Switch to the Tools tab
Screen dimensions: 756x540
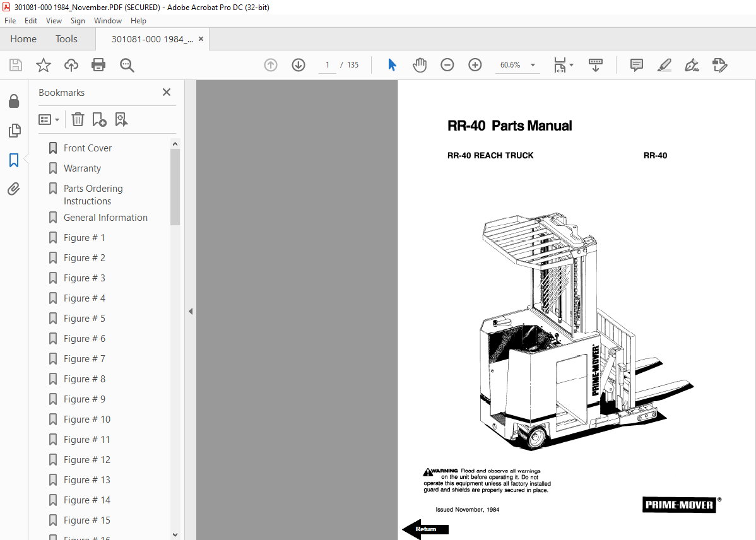(66, 39)
